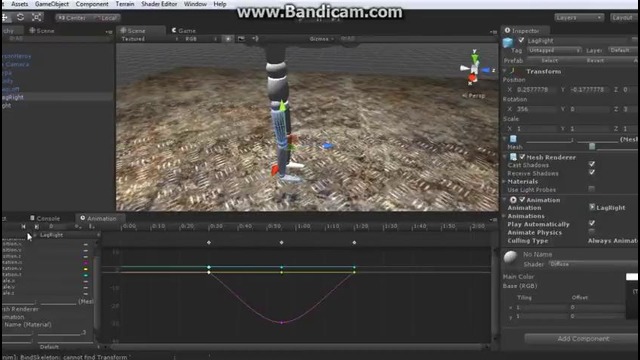Switch to the Game tab
Viewport: 640px width, 360px height.
184,31
